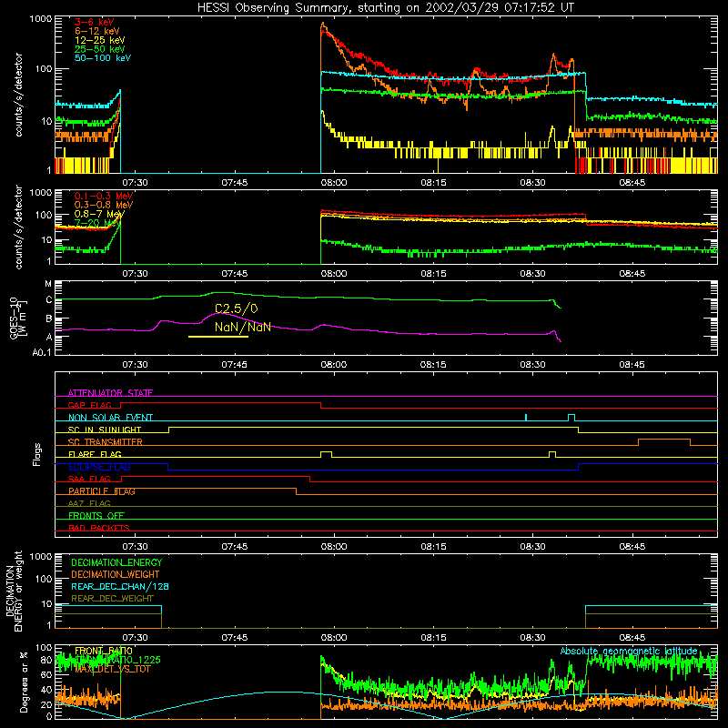Select the NaN/NaN annotation in GOES panel
The height and width of the screenshot is (728, 728).
(243, 327)
